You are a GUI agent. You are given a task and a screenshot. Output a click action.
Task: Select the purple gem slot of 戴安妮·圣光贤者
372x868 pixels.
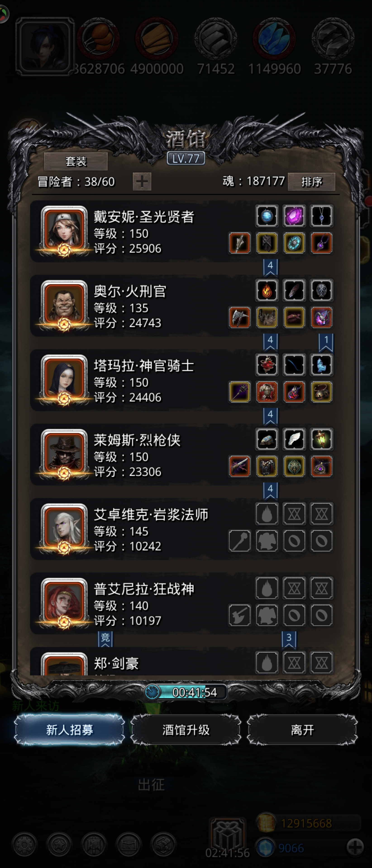click(294, 216)
